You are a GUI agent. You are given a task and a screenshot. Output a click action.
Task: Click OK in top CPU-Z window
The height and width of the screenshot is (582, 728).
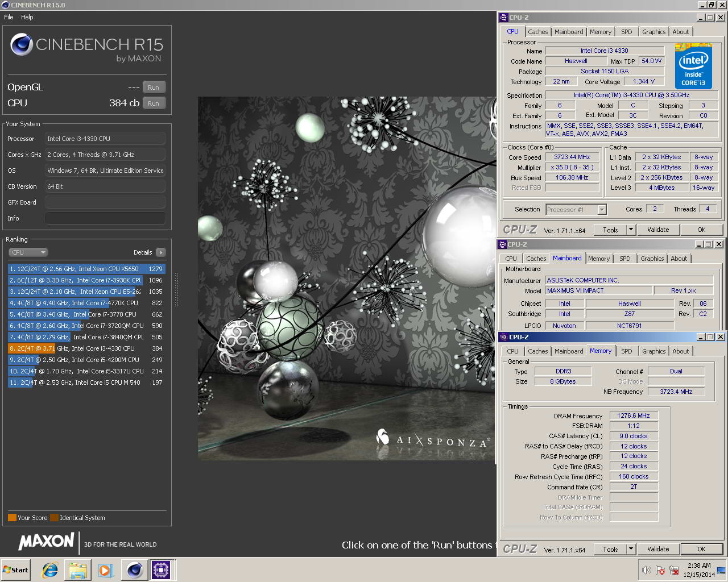(701, 230)
